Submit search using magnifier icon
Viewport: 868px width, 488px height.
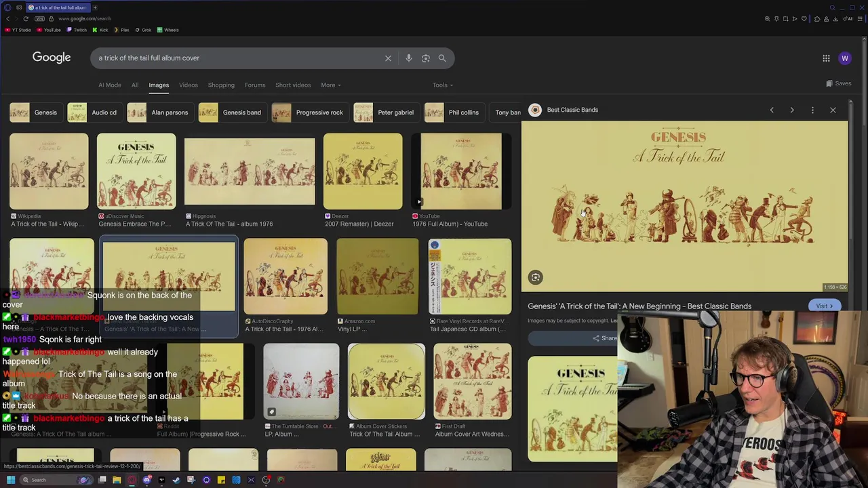pos(442,58)
